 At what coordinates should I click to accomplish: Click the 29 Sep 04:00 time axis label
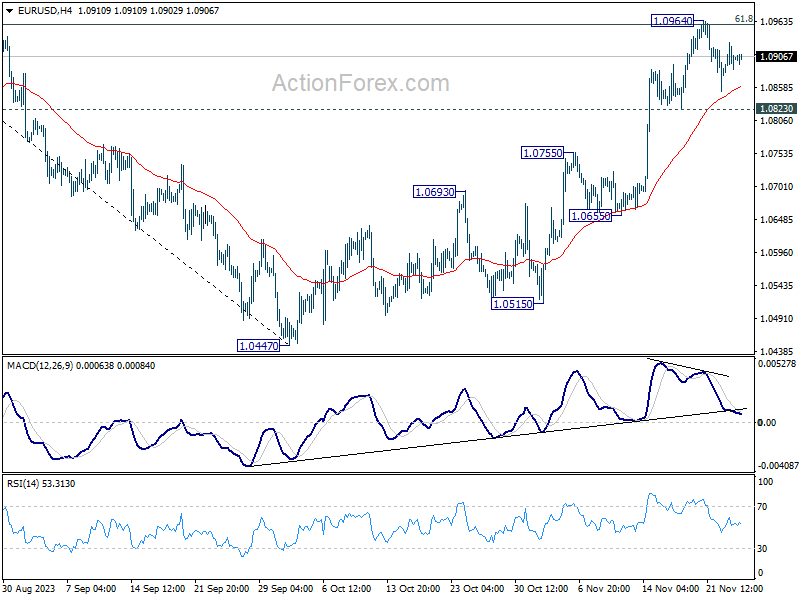(x=286, y=589)
